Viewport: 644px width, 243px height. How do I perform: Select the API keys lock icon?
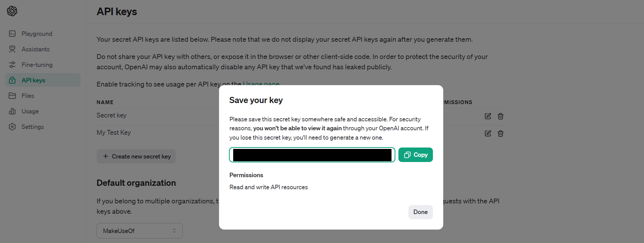(12, 80)
